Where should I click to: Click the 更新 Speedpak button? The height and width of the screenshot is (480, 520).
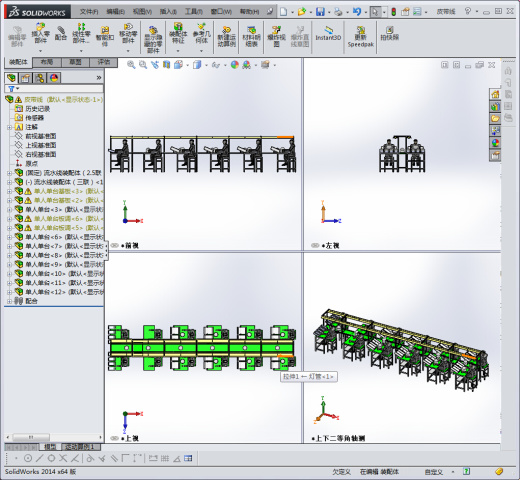(361, 36)
